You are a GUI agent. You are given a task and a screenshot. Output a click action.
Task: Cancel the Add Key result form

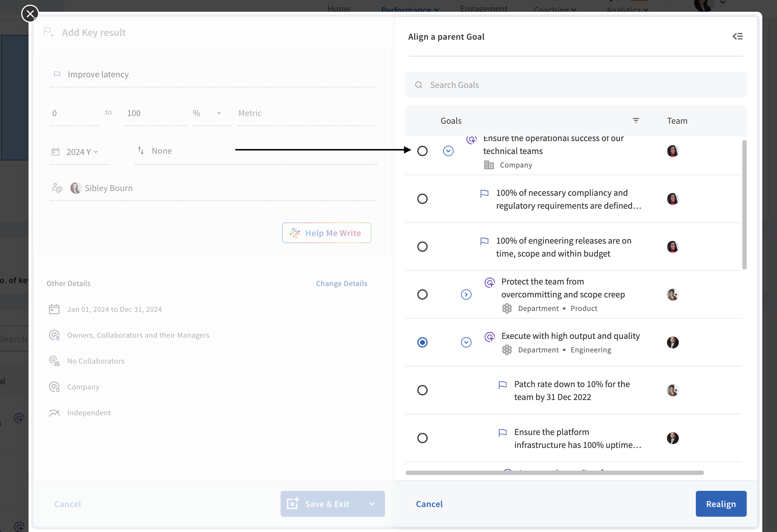pos(68,504)
